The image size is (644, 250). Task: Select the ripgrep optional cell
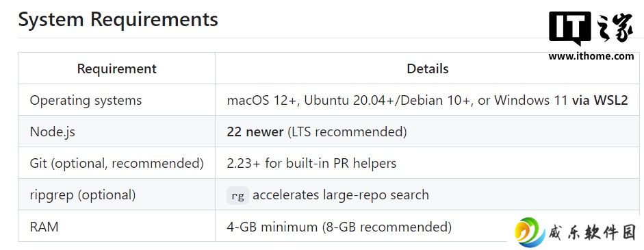pos(83,195)
